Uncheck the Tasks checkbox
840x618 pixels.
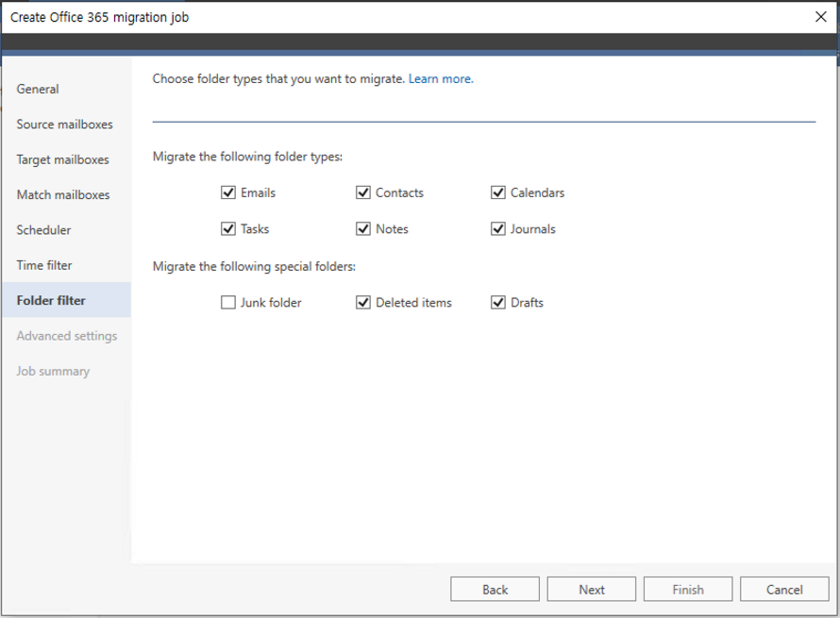coord(228,229)
